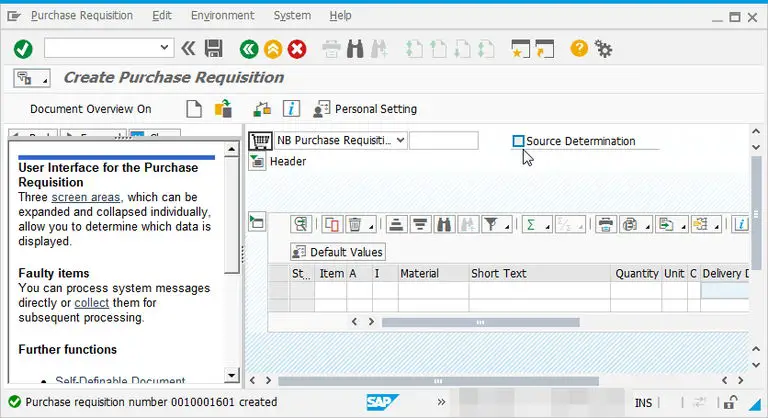Click the INS indicator in status bar

pyautogui.click(x=643, y=403)
